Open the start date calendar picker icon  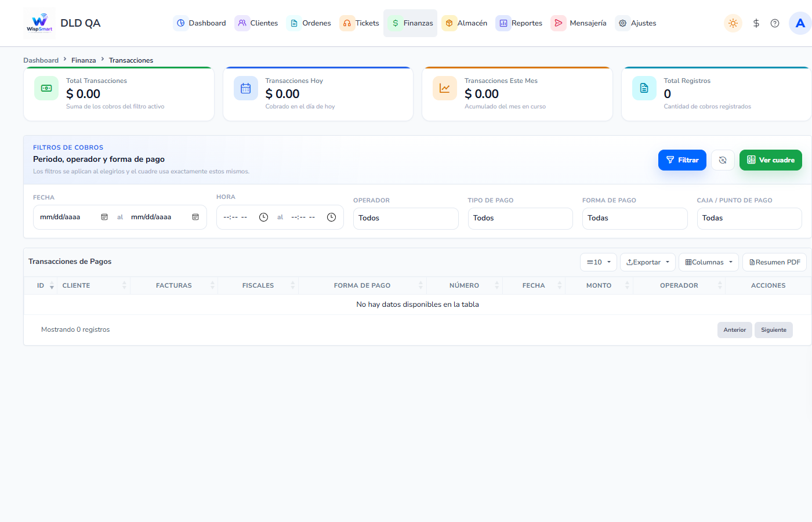(104, 217)
